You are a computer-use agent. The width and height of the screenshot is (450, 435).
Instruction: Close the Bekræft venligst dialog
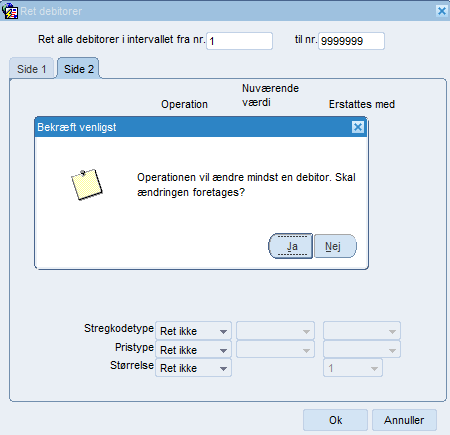tap(358, 127)
